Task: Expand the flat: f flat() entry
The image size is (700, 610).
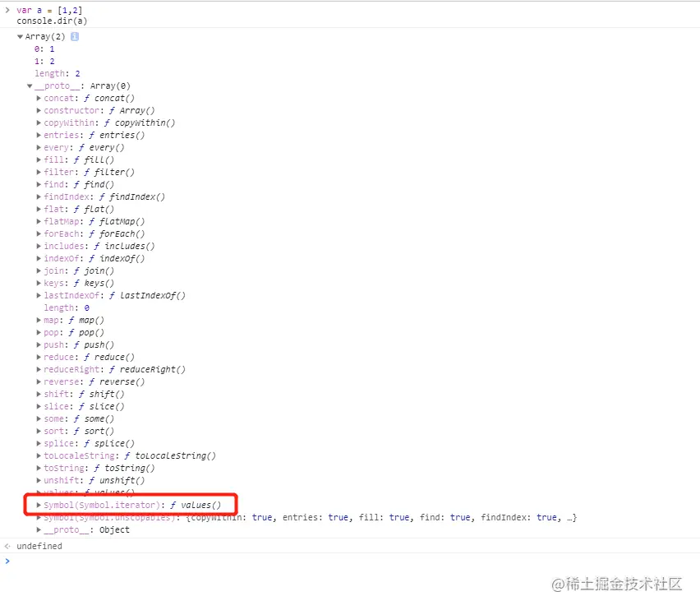Action: click(x=39, y=209)
